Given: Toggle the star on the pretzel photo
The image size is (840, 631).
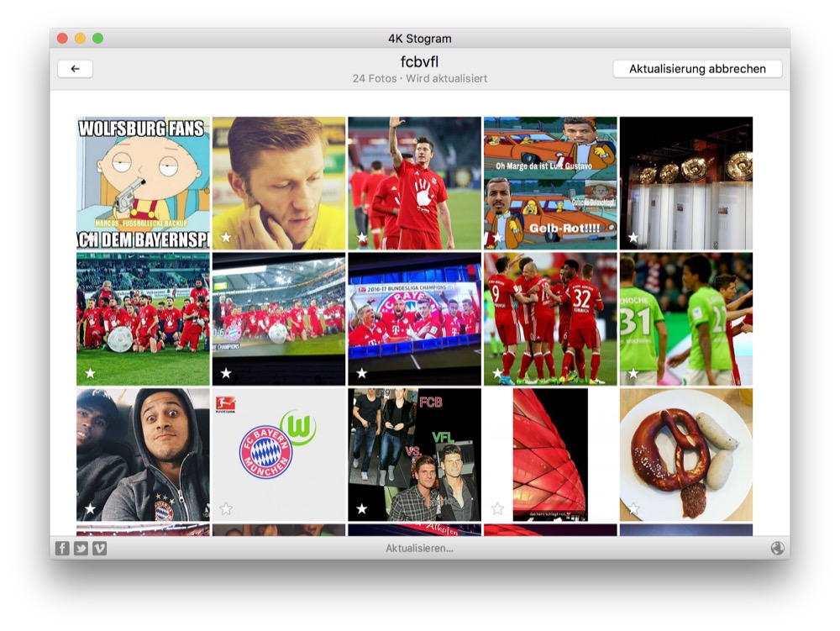Looking at the screenshot, I should (633, 508).
